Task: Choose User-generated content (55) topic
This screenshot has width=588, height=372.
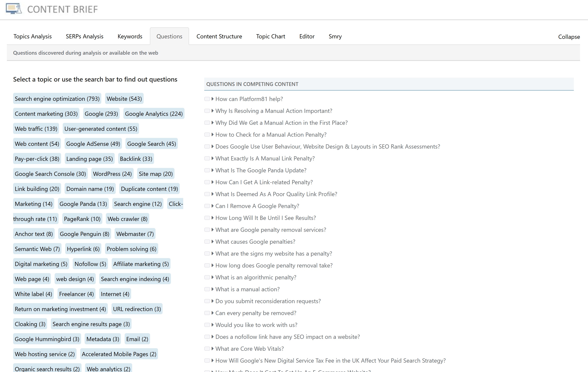Action: 101,129
